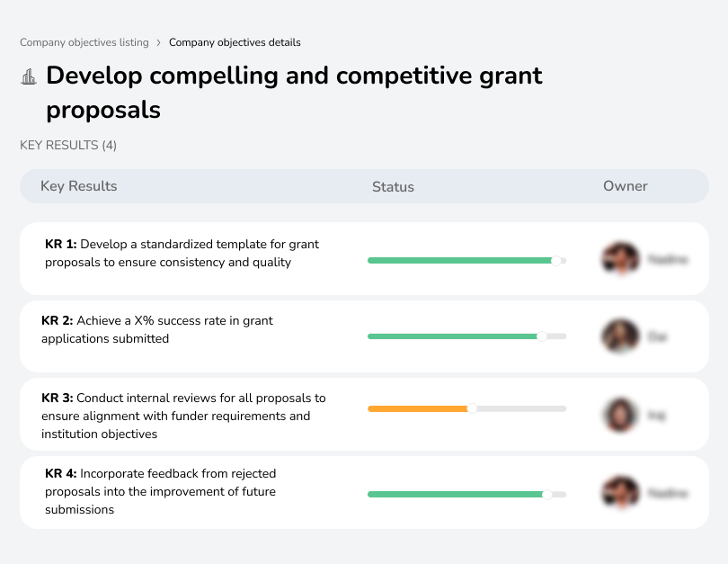Click the KR 4 progress slider handle

tap(547, 494)
